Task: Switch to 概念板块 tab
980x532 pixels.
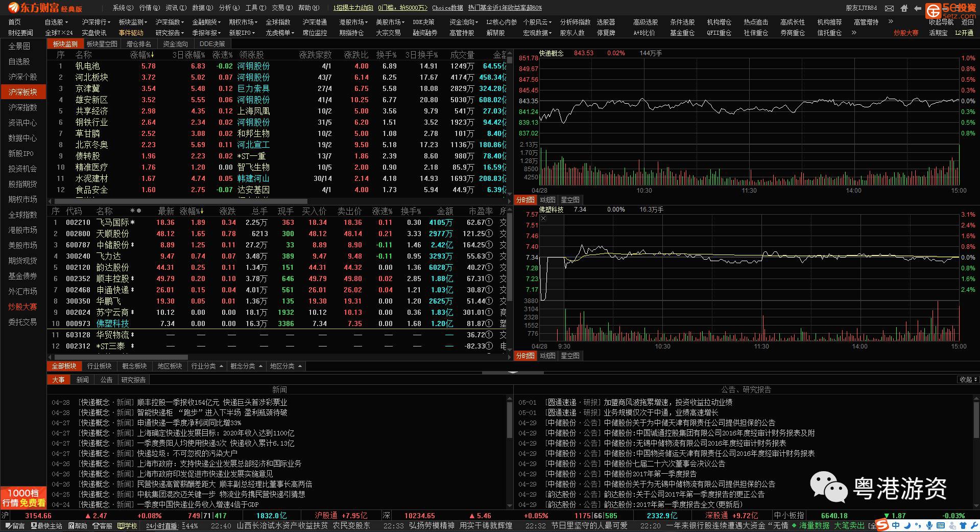Action: tap(134, 366)
